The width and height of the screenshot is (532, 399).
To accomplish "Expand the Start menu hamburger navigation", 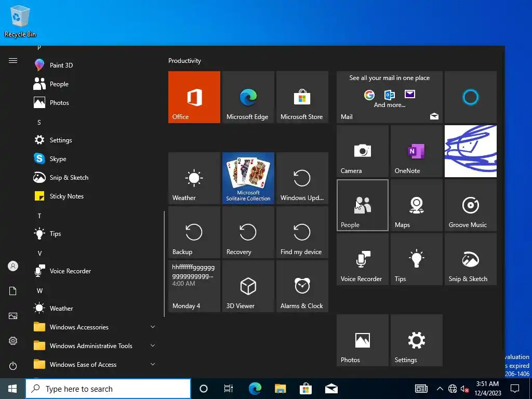I will [x=13, y=61].
